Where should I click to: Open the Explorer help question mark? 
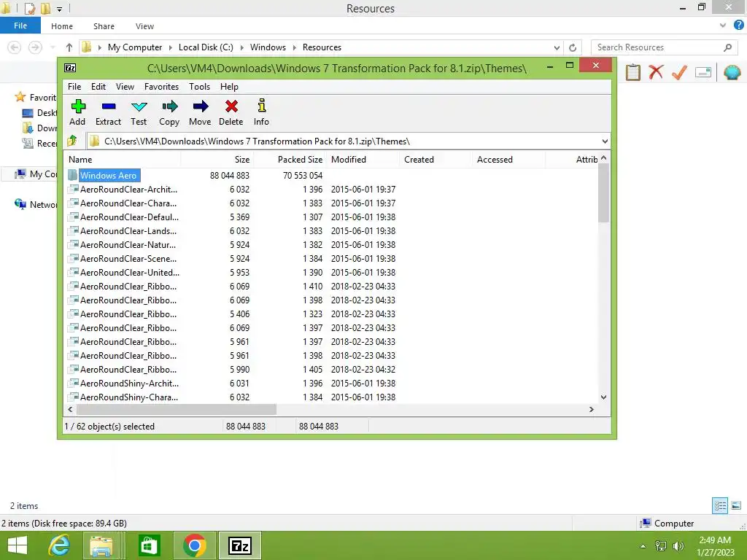pos(738,26)
